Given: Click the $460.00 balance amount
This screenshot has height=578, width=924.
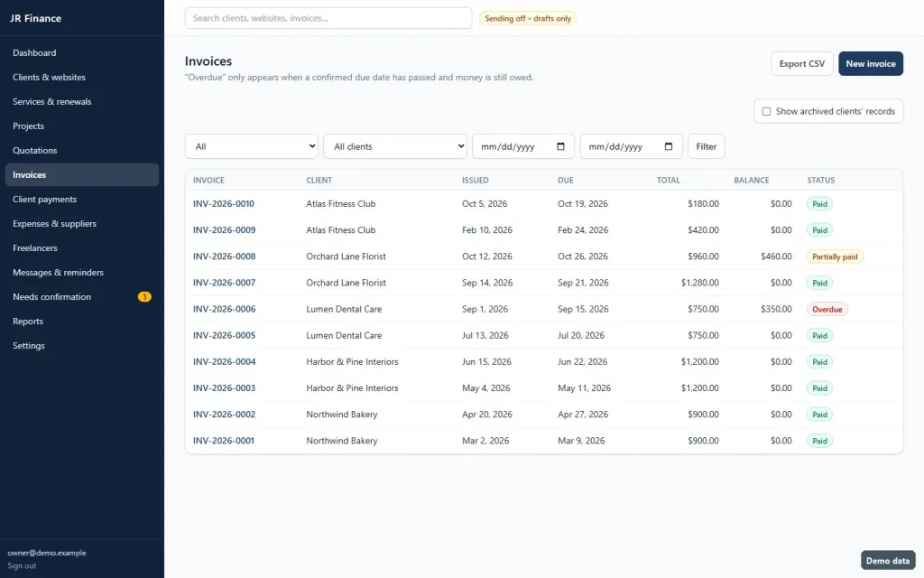Looking at the screenshot, I should click(776, 256).
